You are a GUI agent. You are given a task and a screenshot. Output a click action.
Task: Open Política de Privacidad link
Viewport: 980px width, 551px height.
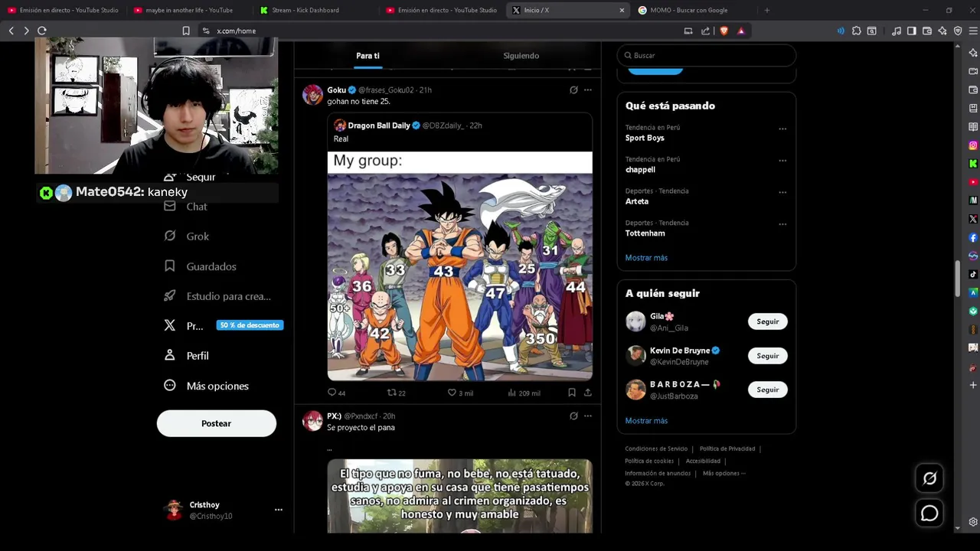(x=727, y=449)
